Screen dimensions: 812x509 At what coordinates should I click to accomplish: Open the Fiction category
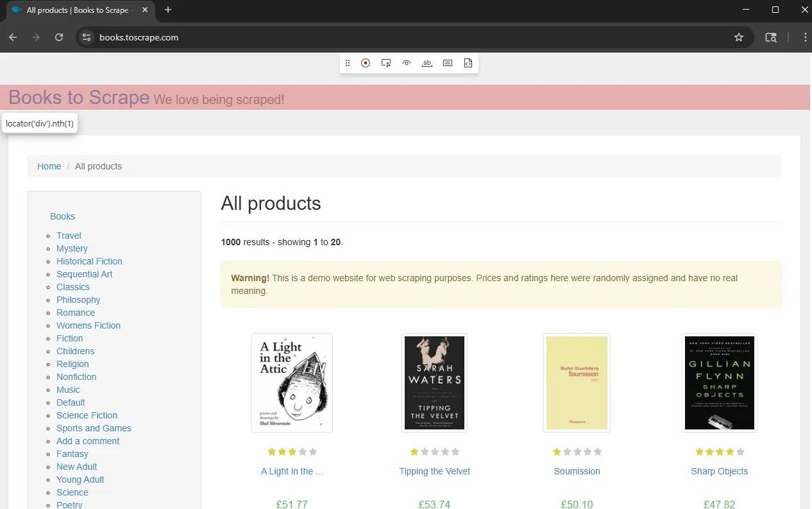[x=69, y=338]
